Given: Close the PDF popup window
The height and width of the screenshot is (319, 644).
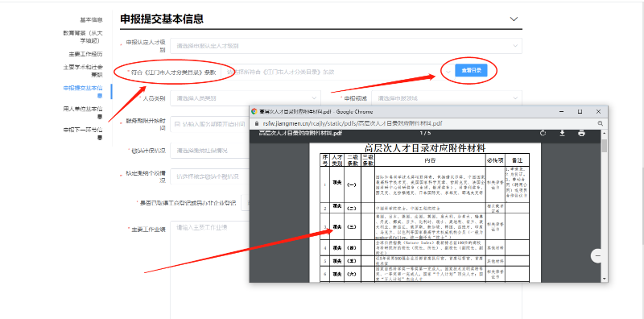Looking at the screenshot, I should 598,111.
